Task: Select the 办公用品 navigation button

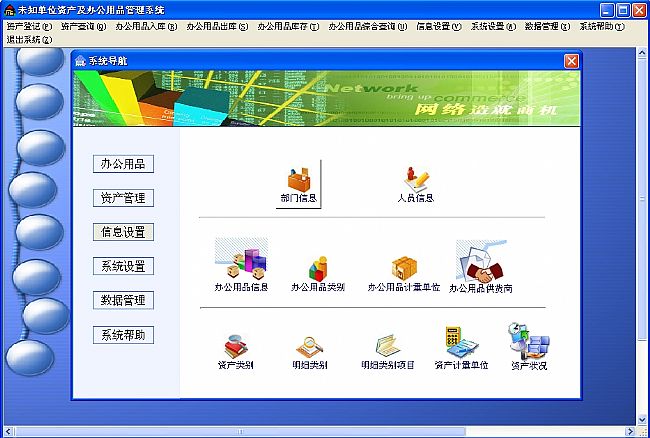Action: tap(123, 164)
